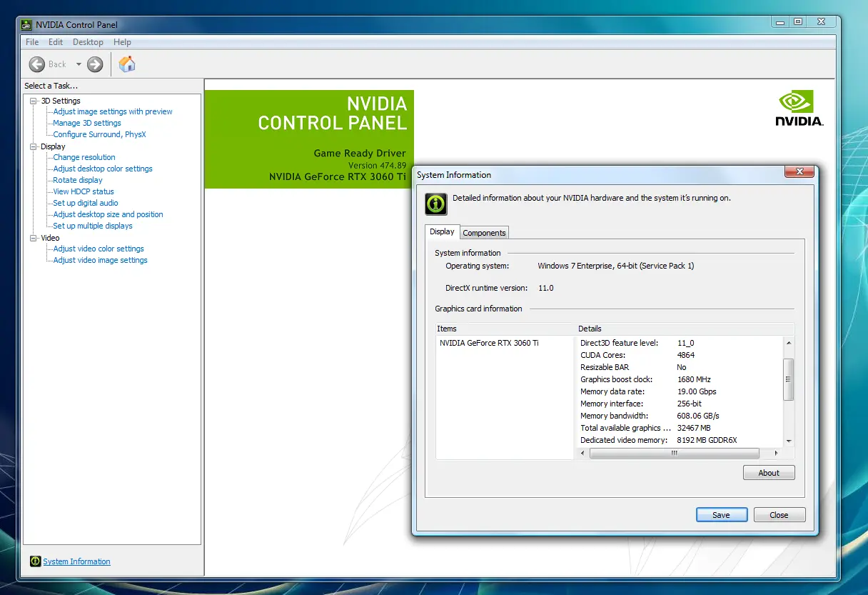The image size is (868, 595).
Task: Open Change resolution
Action: pos(84,157)
